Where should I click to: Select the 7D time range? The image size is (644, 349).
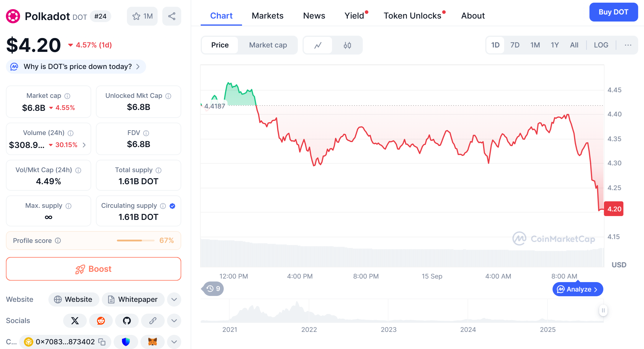pos(515,45)
